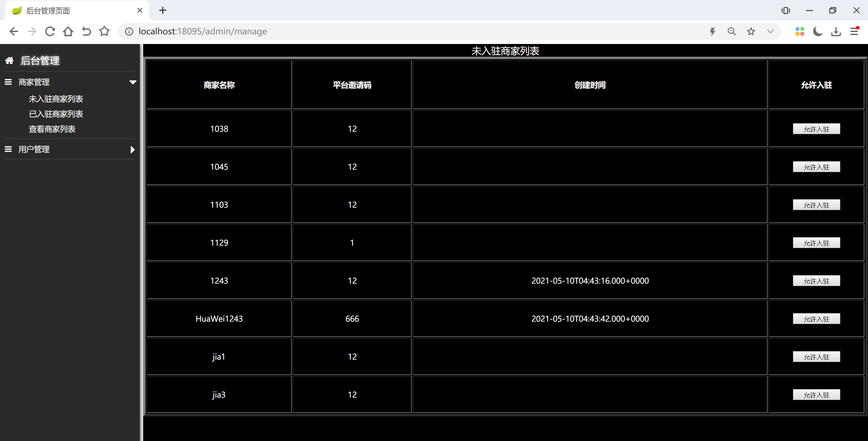Click 允许入驻 button for jia3

click(x=816, y=395)
